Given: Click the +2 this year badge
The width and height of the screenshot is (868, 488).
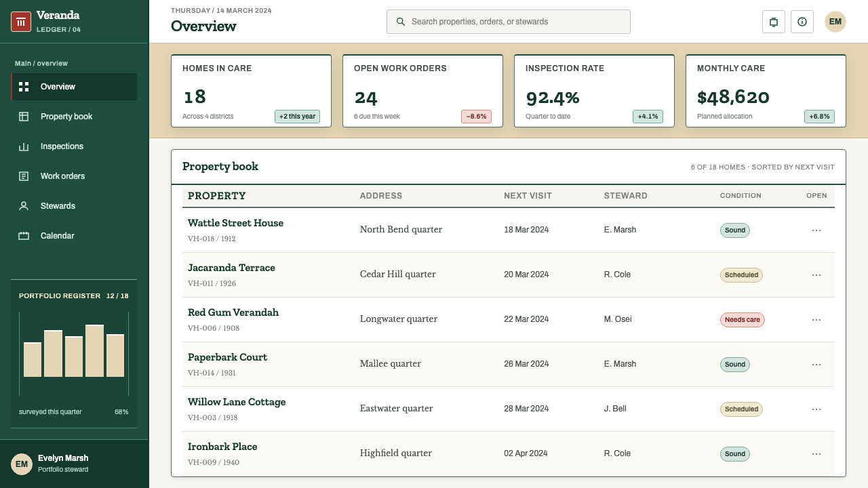Looking at the screenshot, I should tap(297, 117).
